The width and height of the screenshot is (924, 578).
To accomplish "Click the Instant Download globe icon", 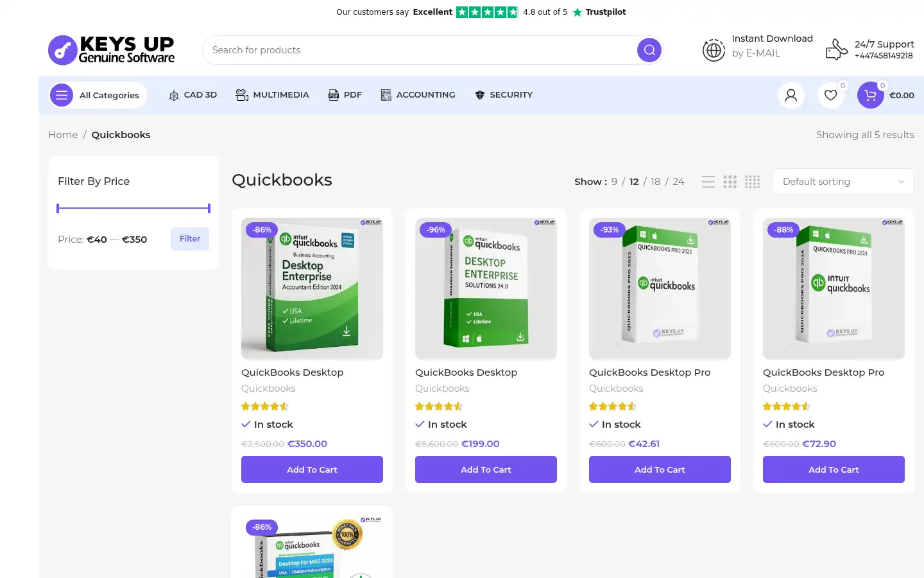I will tap(714, 50).
